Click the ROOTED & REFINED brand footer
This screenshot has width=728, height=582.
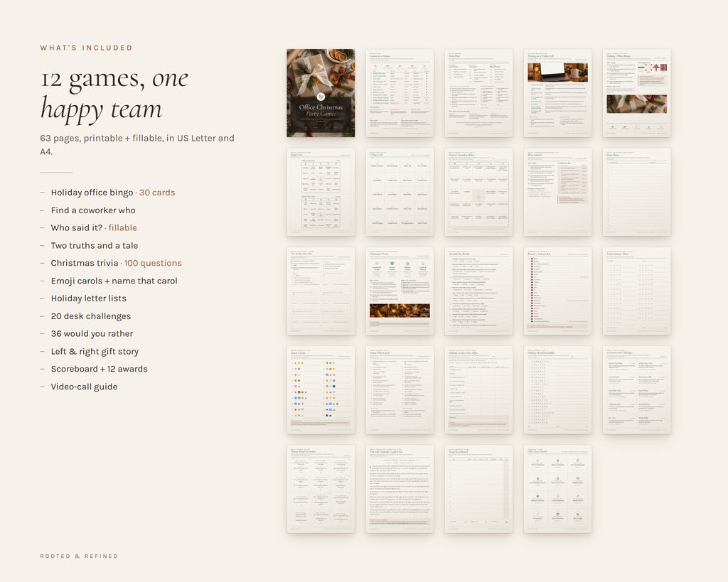point(79,556)
